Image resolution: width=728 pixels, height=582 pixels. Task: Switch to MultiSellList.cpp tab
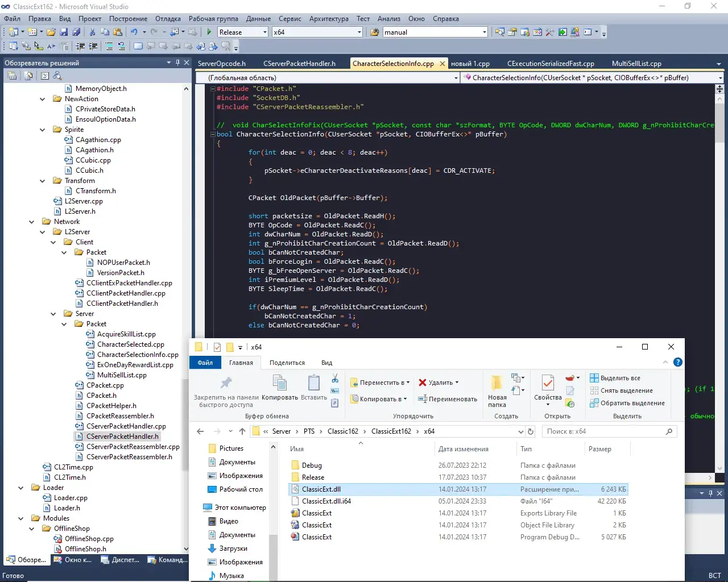[x=636, y=64]
